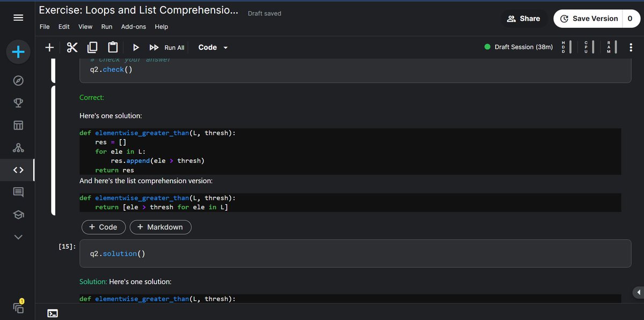Insert a cell with + Markdown button
The width and height of the screenshot is (644, 320).
pos(160,227)
